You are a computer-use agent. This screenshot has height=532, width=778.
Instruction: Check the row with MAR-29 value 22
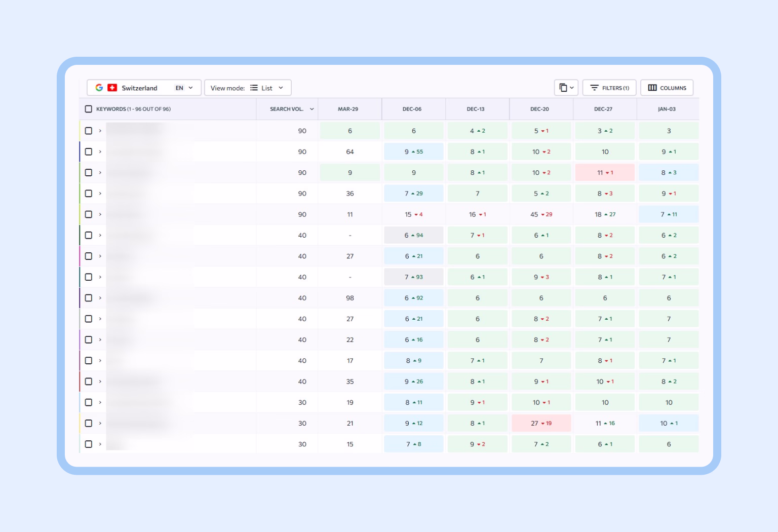(x=89, y=339)
